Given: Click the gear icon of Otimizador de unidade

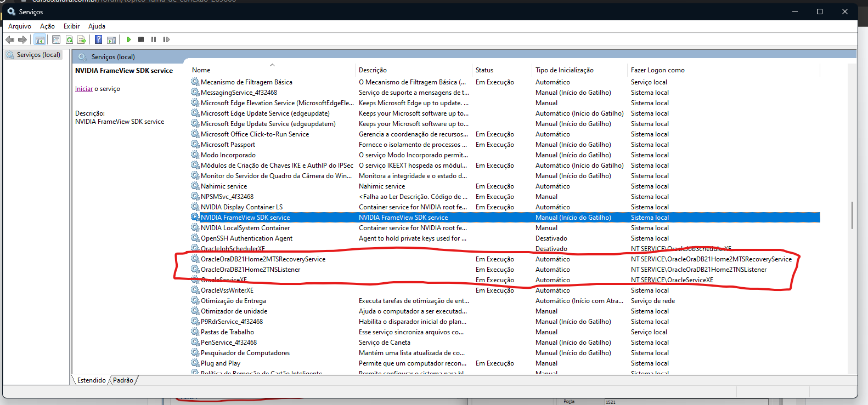Looking at the screenshot, I should [x=195, y=311].
